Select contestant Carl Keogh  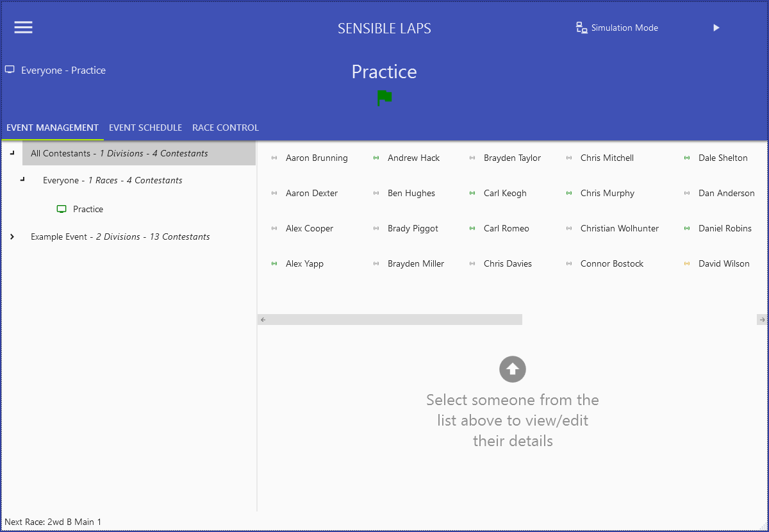[505, 193]
